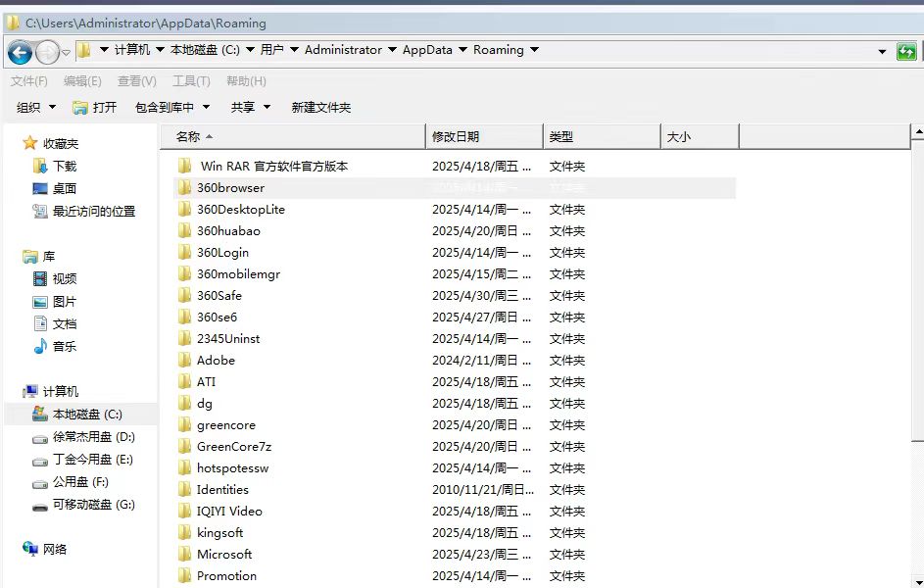Screen dimensions: 924x588
Task: Open 音乐 library icon
Action: tap(39, 346)
